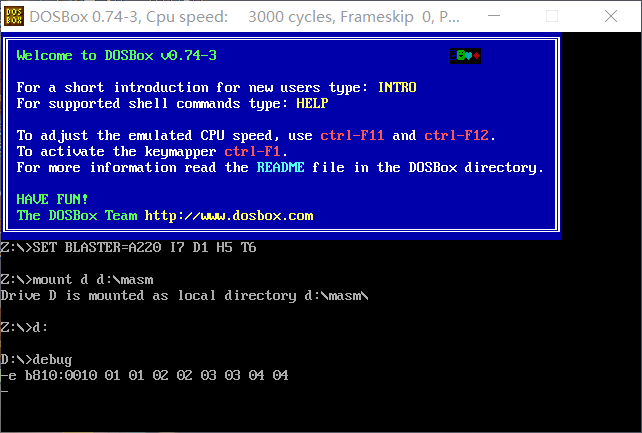Minimize the DOSBox window

pyautogui.click(x=494, y=16)
